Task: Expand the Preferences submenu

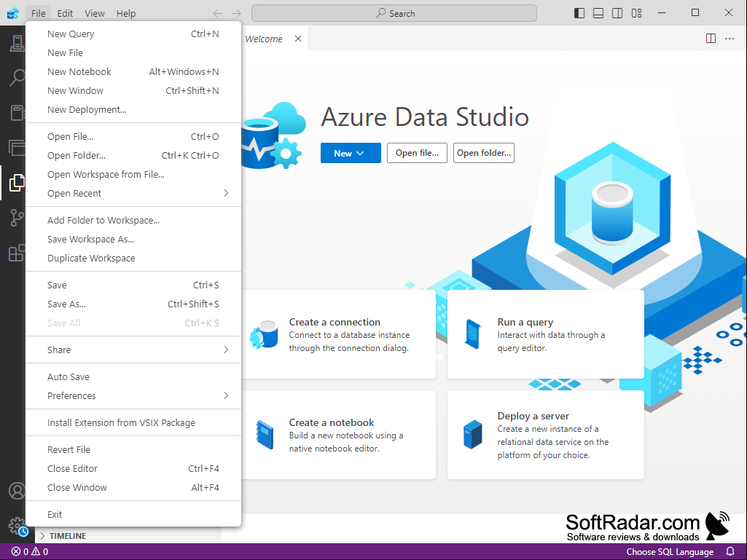Action: pos(133,395)
